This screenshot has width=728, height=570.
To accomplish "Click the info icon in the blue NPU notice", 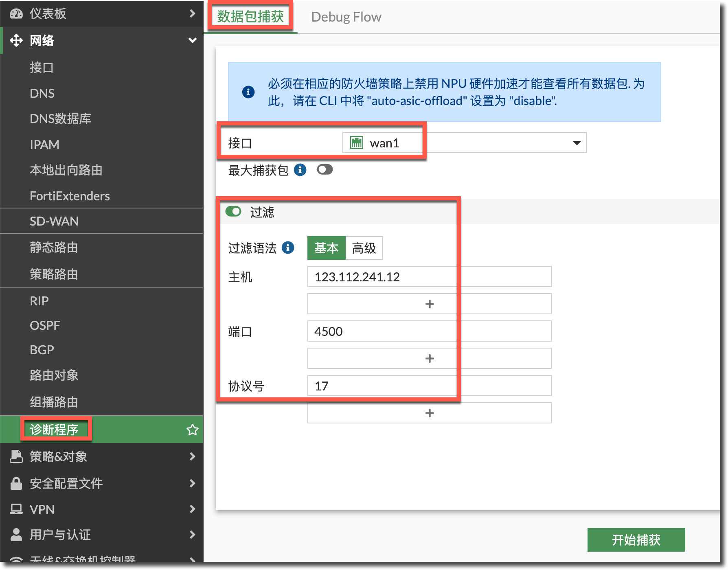I will tap(248, 92).
